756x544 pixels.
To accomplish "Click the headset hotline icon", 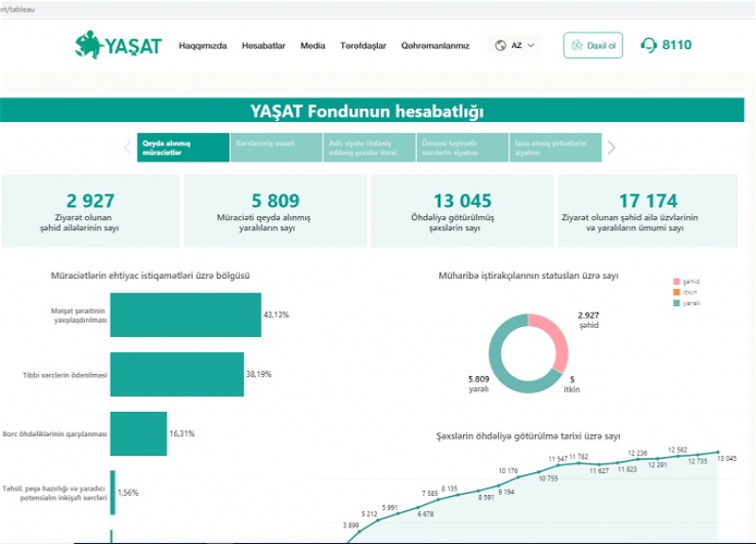I will [x=648, y=45].
